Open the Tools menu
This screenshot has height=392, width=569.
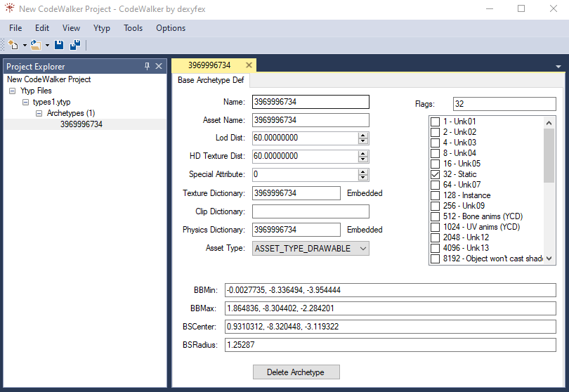click(x=133, y=28)
